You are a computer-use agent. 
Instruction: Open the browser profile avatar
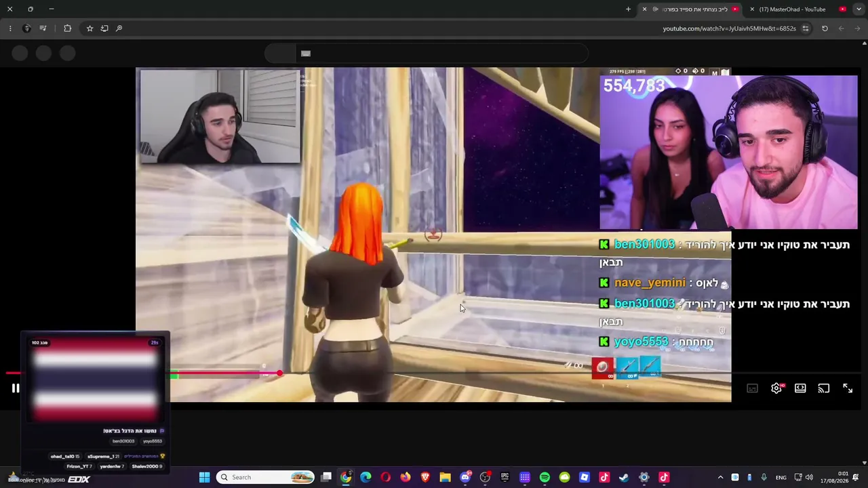pos(26,28)
